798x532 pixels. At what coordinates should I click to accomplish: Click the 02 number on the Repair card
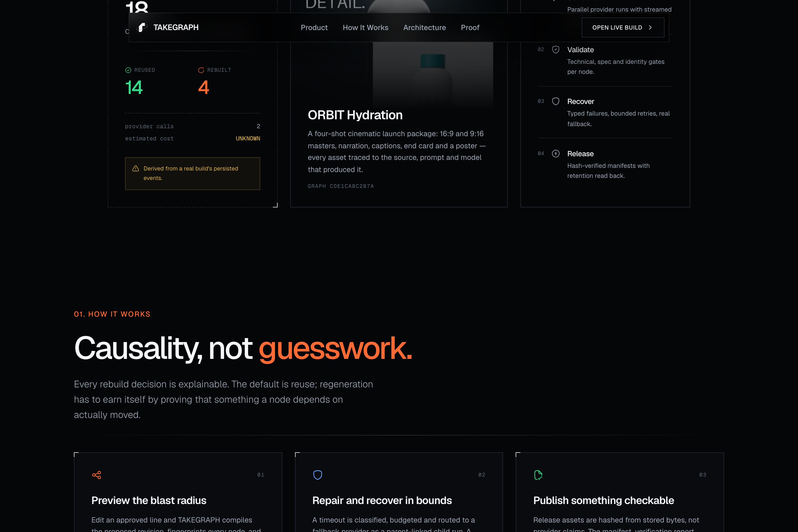coord(482,475)
